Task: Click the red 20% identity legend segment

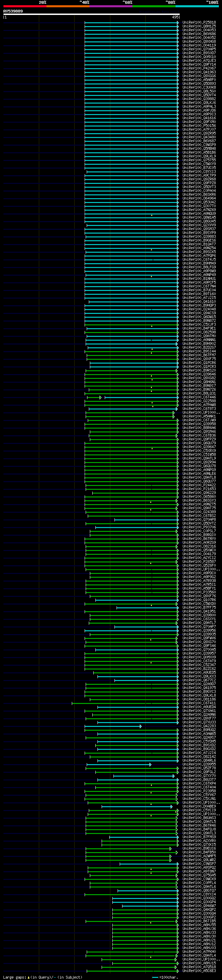Action: click(25, 6)
